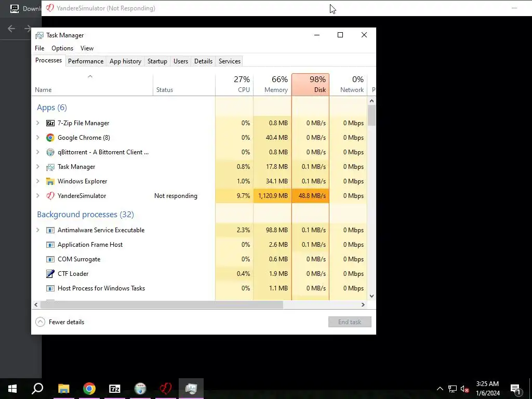Screen dimensions: 532x399
Task: Click the YandereSimulator window title icon
Action: pyautogui.click(x=50, y=8)
